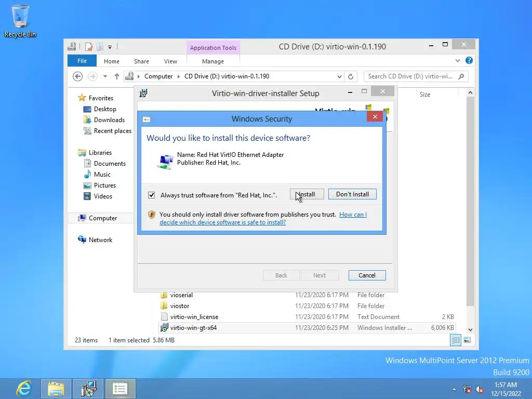532x399 pixels.
Task: Click the Windows Security dialog title icon
Action: 147,119
